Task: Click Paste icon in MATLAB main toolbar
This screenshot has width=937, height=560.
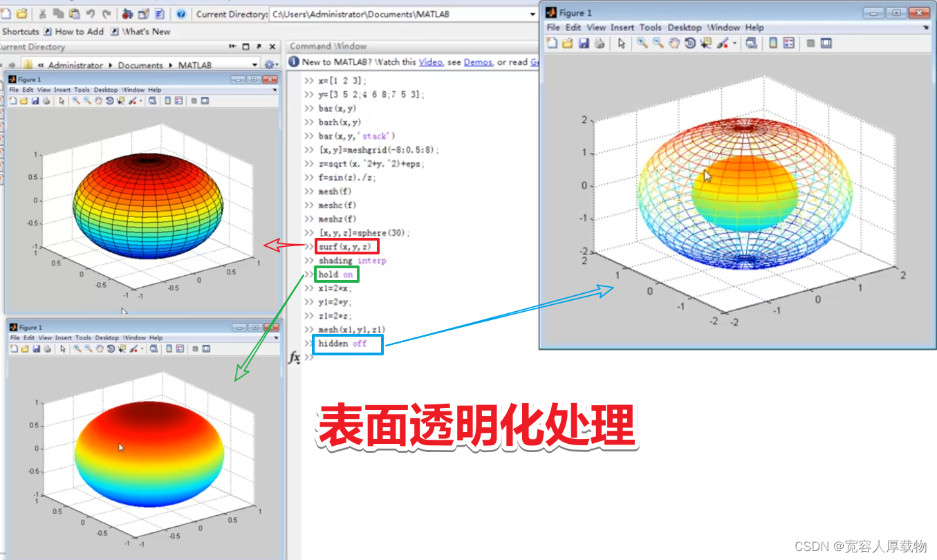Action: (75, 14)
